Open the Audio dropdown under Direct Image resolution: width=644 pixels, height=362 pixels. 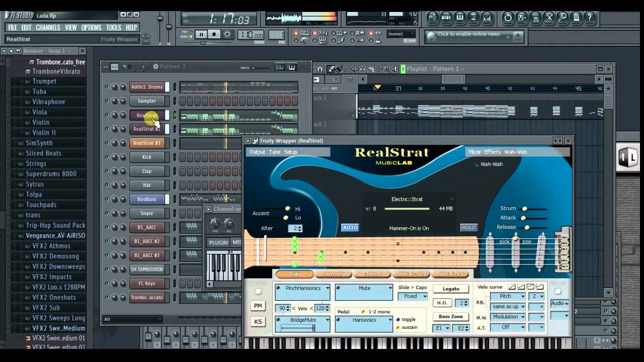pos(559,303)
